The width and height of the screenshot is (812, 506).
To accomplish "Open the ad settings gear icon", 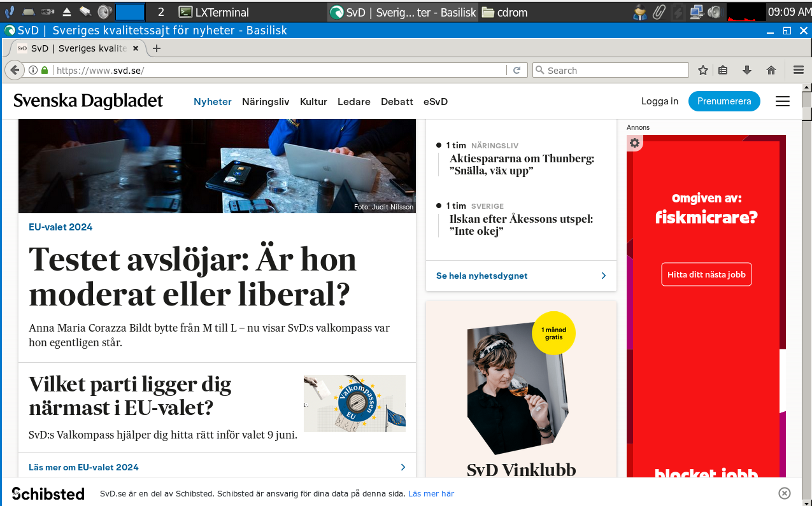I will tap(634, 143).
